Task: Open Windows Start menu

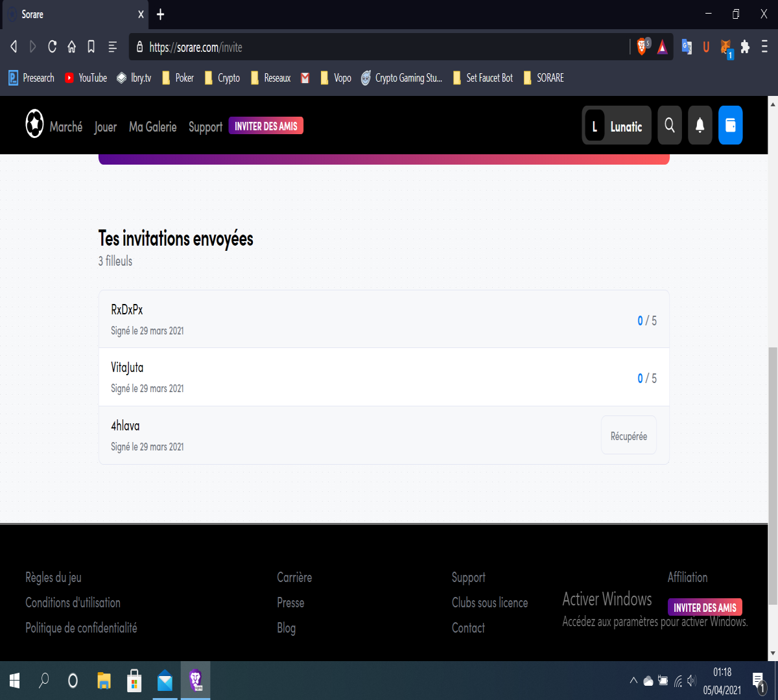Action: (14, 681)
